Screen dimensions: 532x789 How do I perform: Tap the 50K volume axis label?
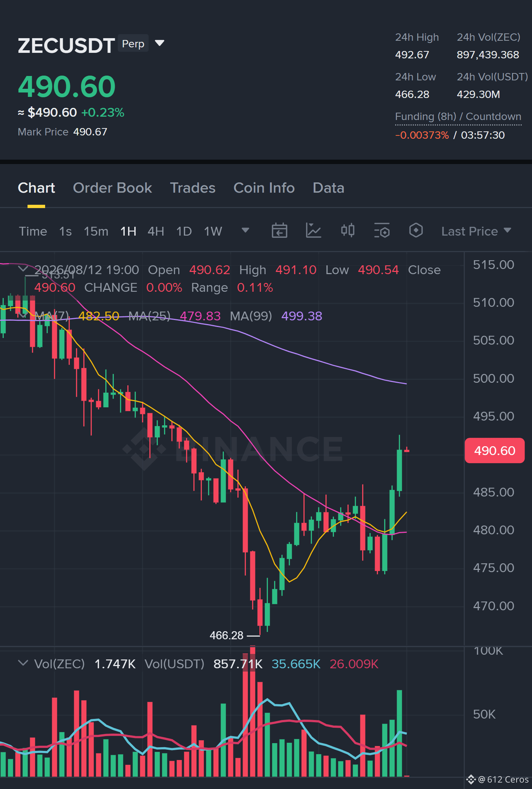coord(484,714)
